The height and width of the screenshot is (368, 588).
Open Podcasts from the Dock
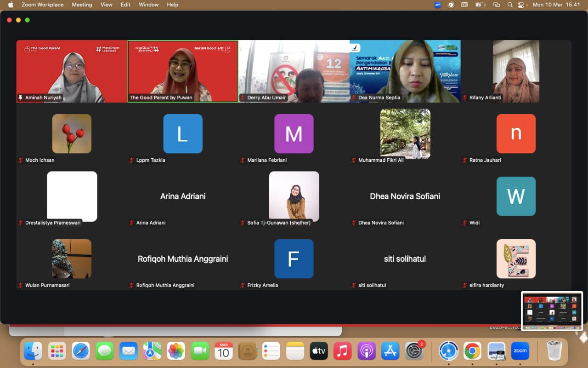coord(367,351)
